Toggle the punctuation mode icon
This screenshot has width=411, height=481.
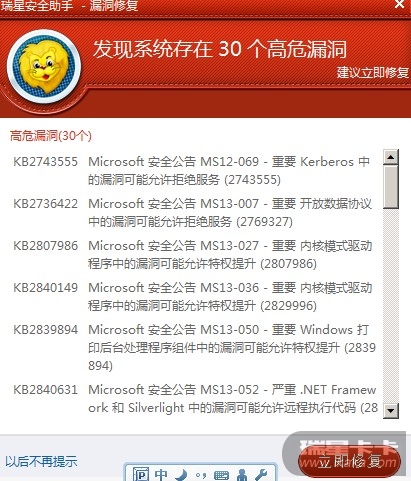(201, 475)
